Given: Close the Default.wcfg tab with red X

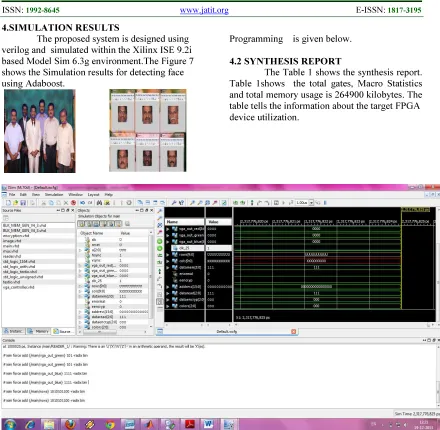Looking at the screenshot, I should [x=294, y=331].
